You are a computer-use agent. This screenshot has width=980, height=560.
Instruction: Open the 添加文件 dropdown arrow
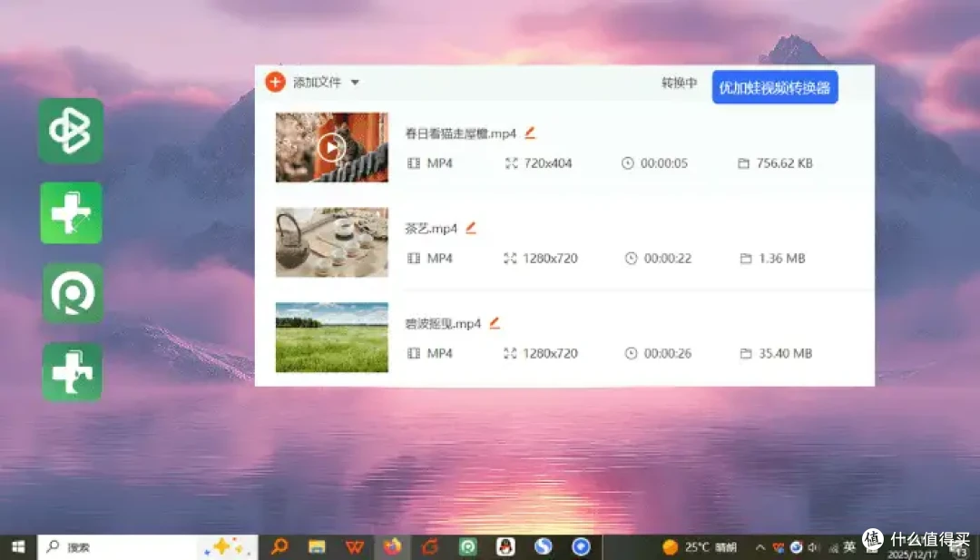pos(355,83)
